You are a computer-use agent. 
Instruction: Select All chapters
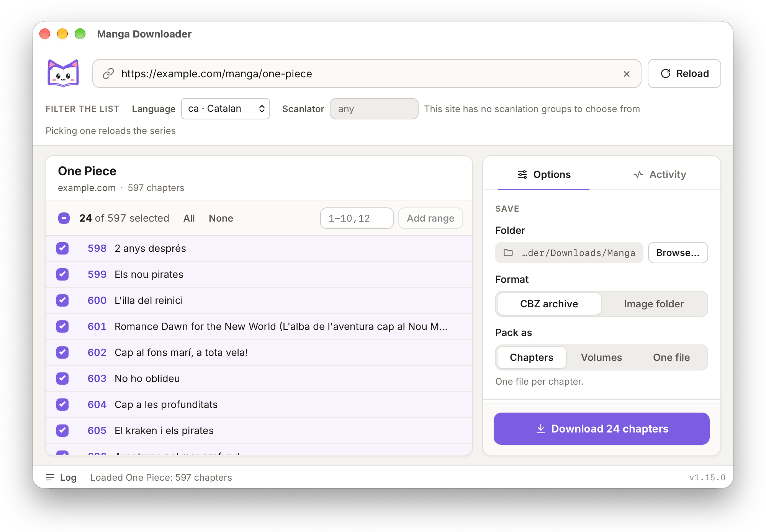189,218
